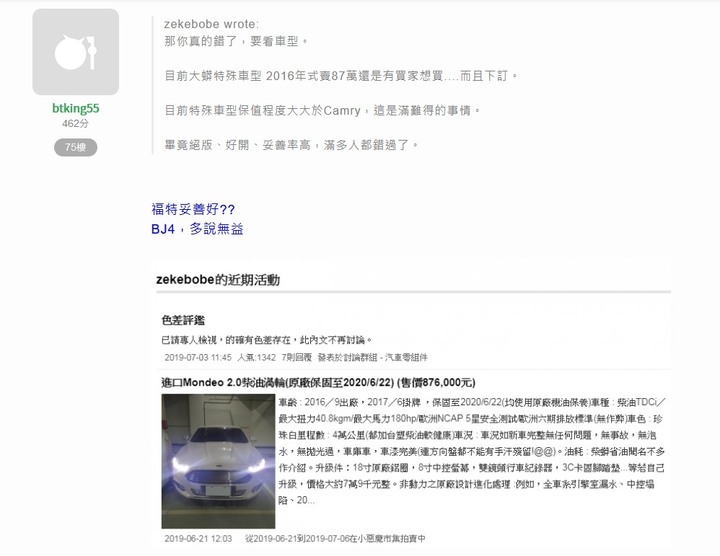Viewport: 720px width, 556px height.
Task: Click the 色差評鑑 post summary text
Action: click(x=266, y=340)
